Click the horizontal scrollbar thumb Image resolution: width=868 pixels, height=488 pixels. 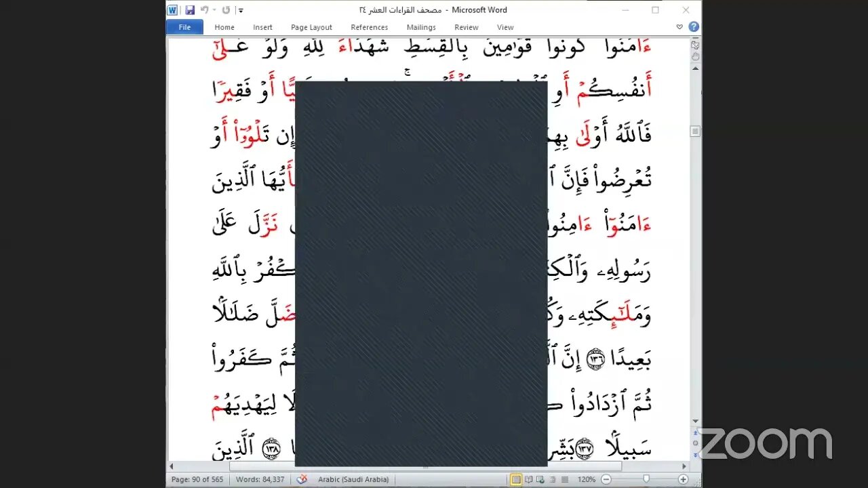coord(425,466)
